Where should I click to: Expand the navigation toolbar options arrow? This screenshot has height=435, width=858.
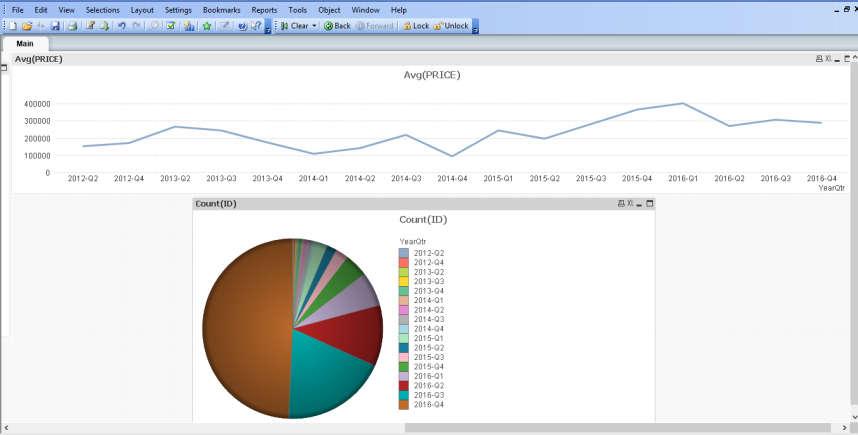point(475,27)
